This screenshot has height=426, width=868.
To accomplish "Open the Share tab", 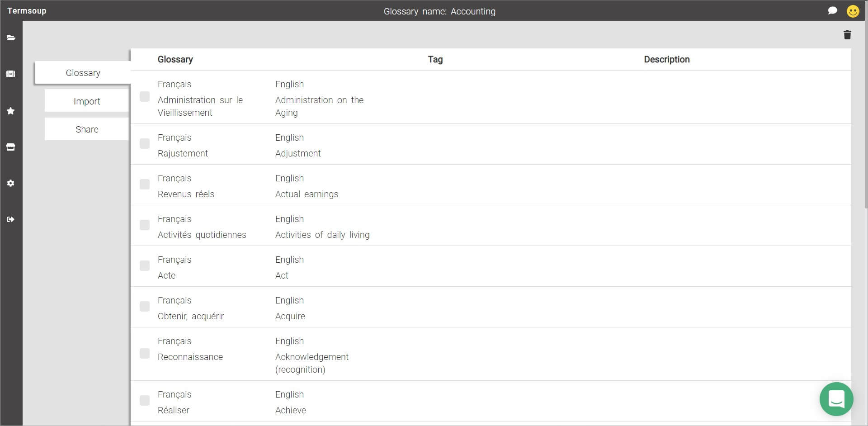I will click(x=87, y=129).
